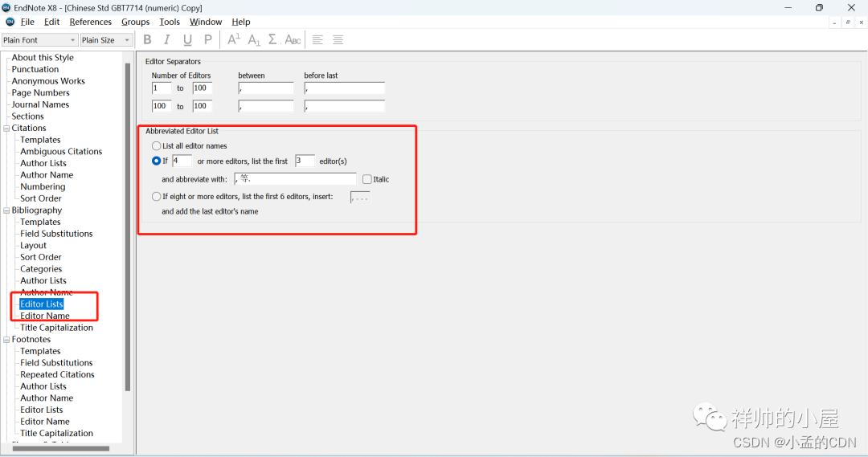This screenshot has height=457, width=868.
Task: Click the editor threshold field showing 4
Action: [182, 161]
